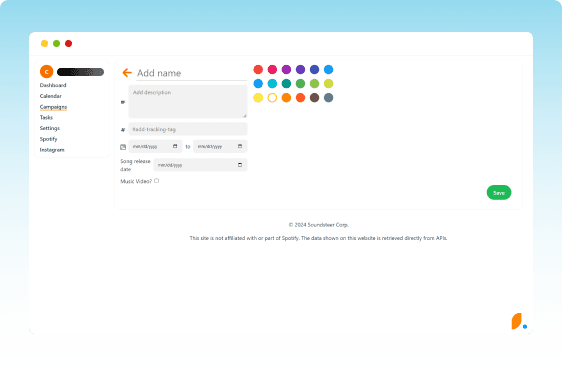Tick the Music Video checkbox
Viewport: 562px width, 366px height.
click(x=157, y=181)
